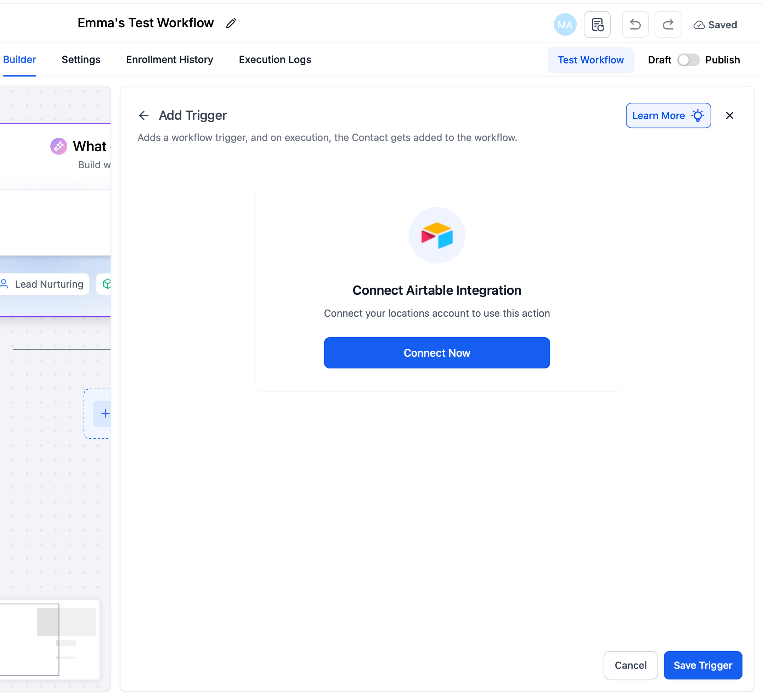Click the MA user avatar
Image resolution: width=763 pixels, height=700 pixels.
coord(565,25)
